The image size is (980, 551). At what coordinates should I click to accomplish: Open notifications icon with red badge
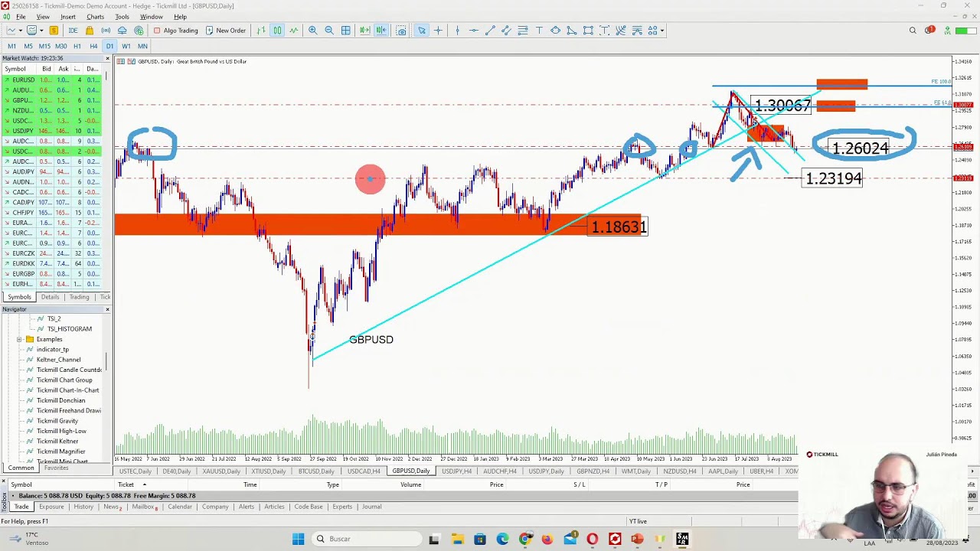[929, 31]
